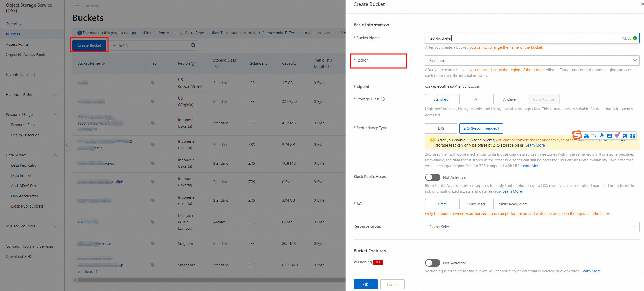The height and width of the screenshot is (291, 644).
Task: Click the Region column filter icon
Action: (x=193, y=64)
